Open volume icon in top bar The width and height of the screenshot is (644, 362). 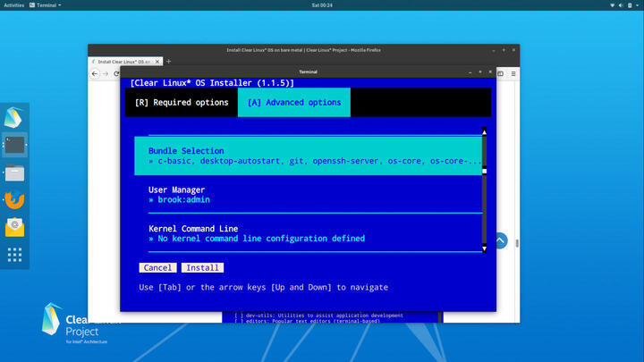[621, 5]
